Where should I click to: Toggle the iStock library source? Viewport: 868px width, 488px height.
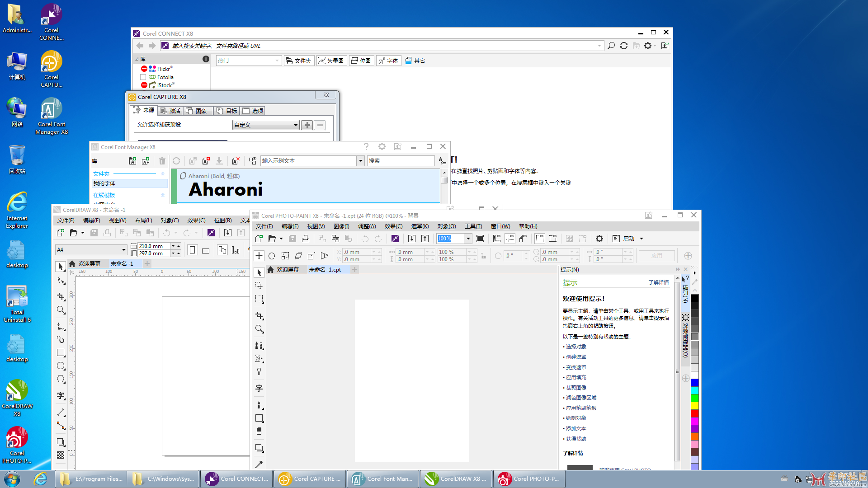144,85
